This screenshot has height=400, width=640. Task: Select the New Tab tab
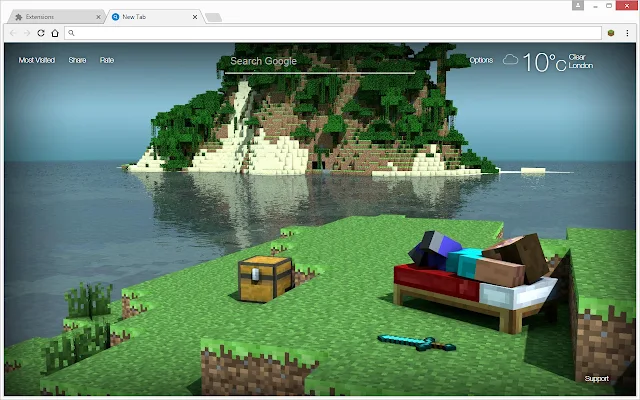pos(155,17)
